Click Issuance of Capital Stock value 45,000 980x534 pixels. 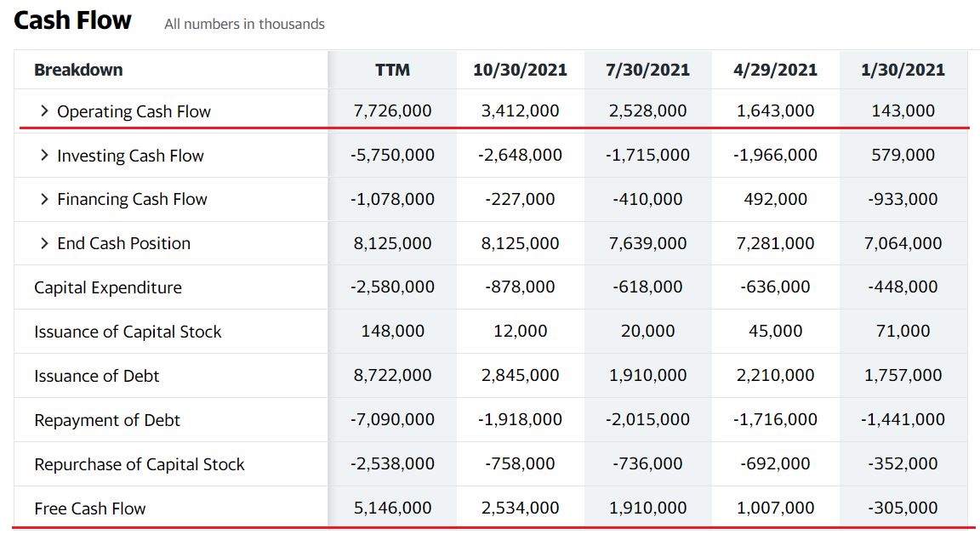pyautogui.click(x=775, y=331)
